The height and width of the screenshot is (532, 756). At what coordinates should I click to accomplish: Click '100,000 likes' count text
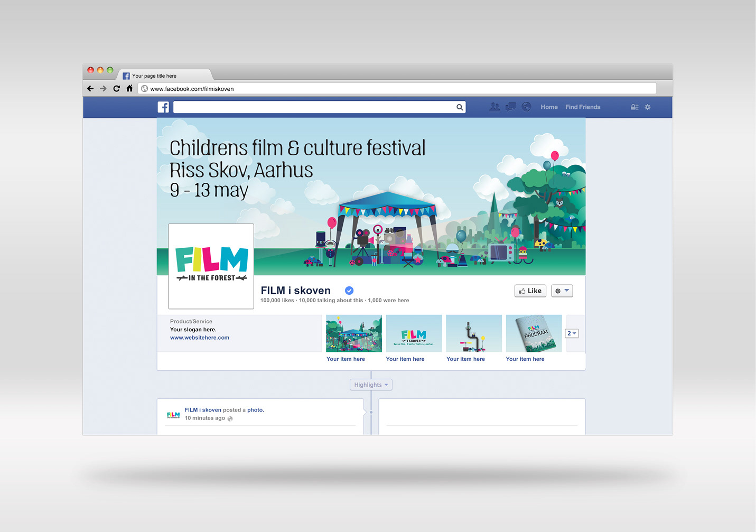pyautogui.click(x=277, y=300)
